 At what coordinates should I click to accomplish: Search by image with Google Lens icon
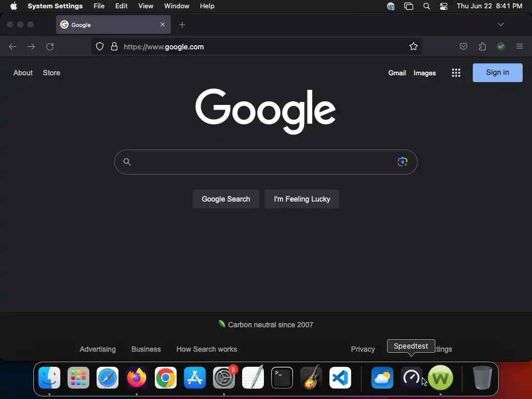403,162
